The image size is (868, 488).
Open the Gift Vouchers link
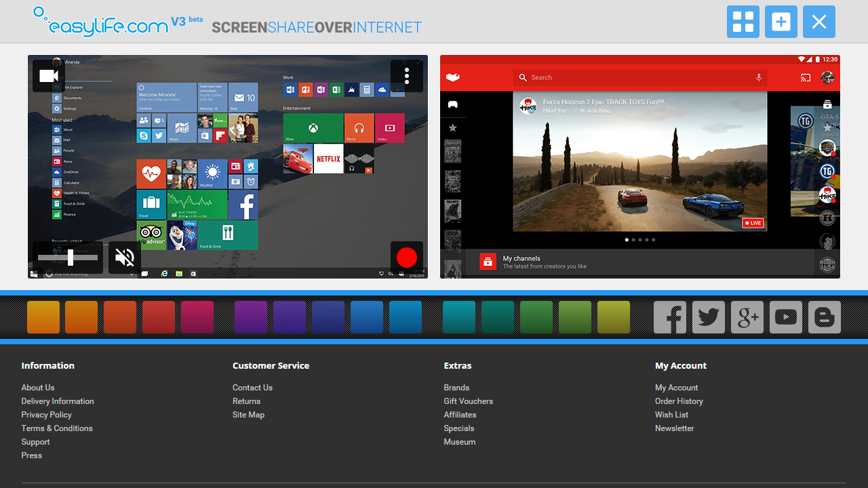pyautogui.click(x=468, y=401)
